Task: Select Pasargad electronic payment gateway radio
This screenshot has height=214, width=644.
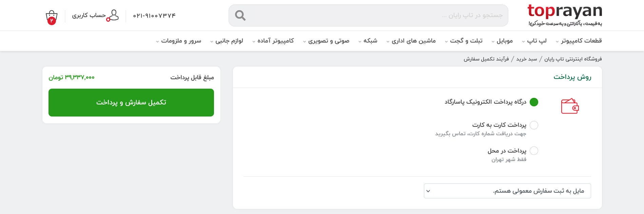Action: [534, 102]
